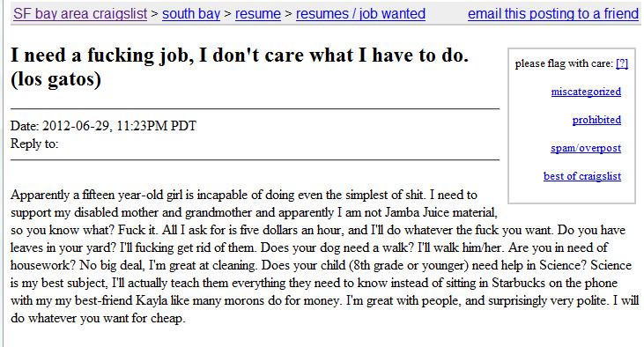Click the Reply to label
The image size is (644, 347).
[34, 144]
